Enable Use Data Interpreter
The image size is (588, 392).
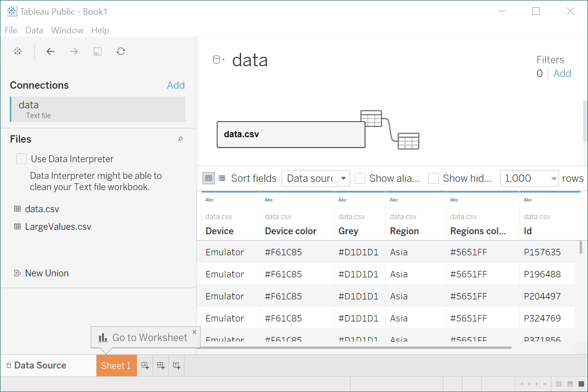point(21,158)
